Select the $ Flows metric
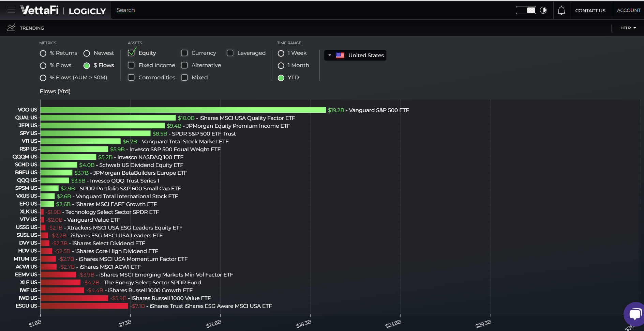 pyautogui.click(x=87, y=65)
